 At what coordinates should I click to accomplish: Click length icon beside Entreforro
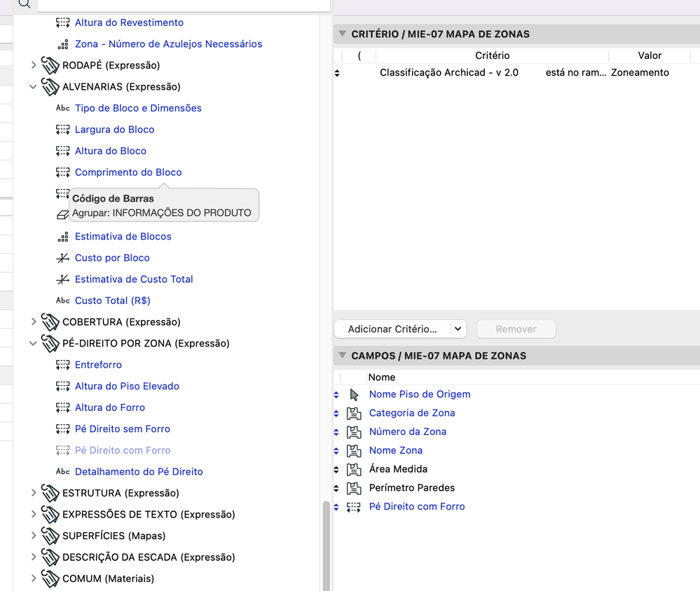(x=62, y=365)
